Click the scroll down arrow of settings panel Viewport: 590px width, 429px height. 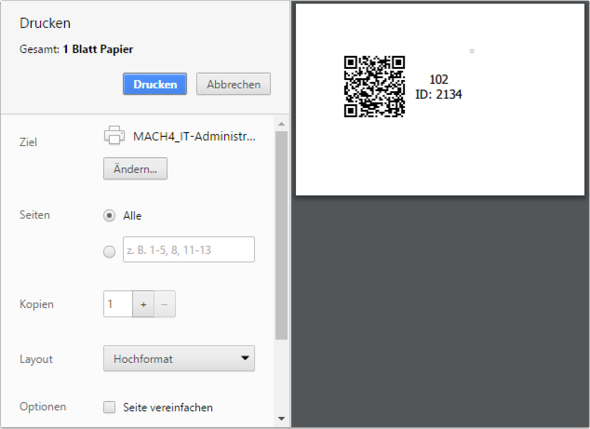coord(281,418)
